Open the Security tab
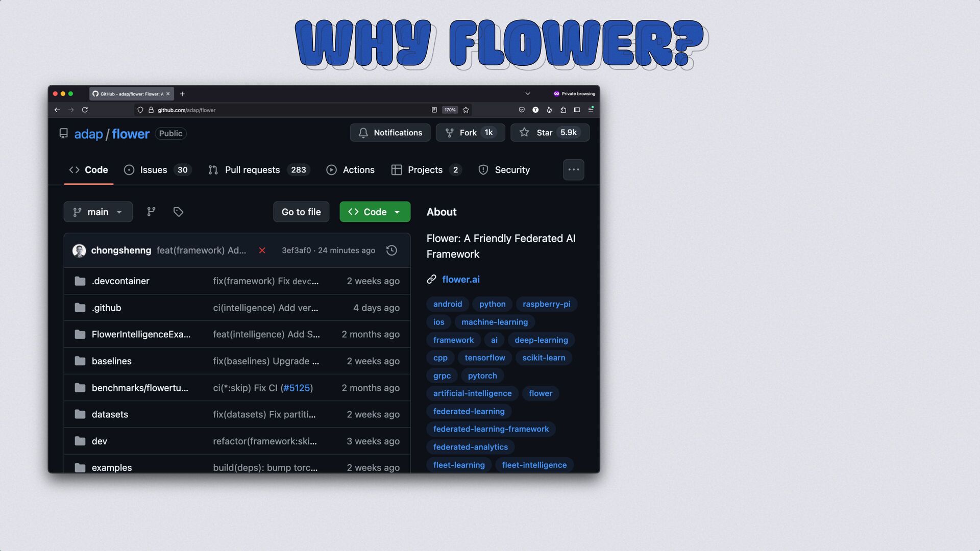 (x=504, y=170)
